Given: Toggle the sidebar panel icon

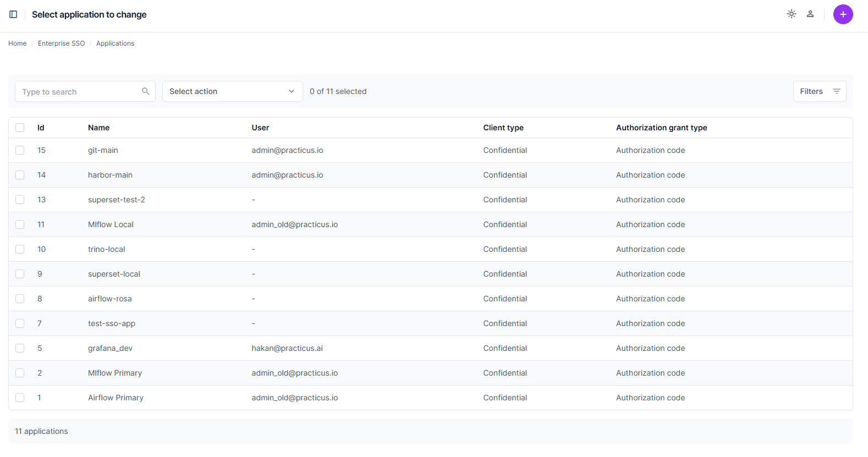Looking at the screenshot, I should pos(13,14).
